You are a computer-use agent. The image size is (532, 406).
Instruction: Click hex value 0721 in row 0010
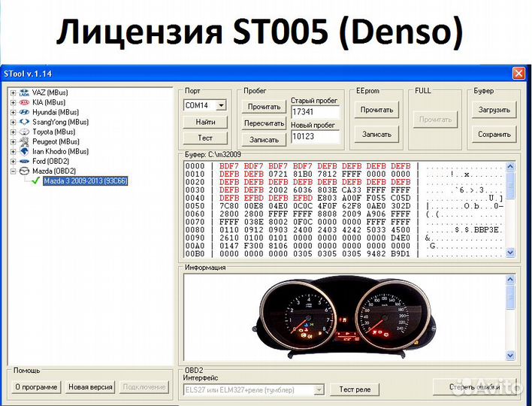pyautogui.click(x=278, y=174)
